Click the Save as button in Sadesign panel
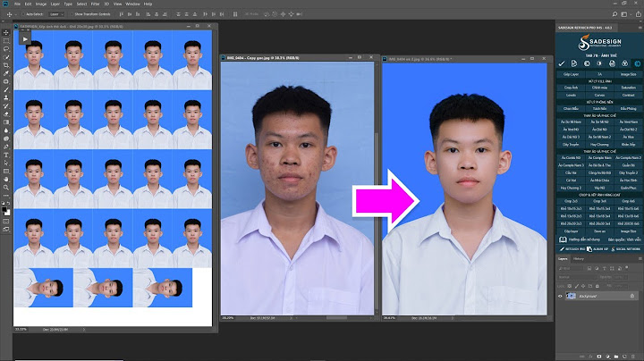This screenshot has width=644, height=361. 599,231
